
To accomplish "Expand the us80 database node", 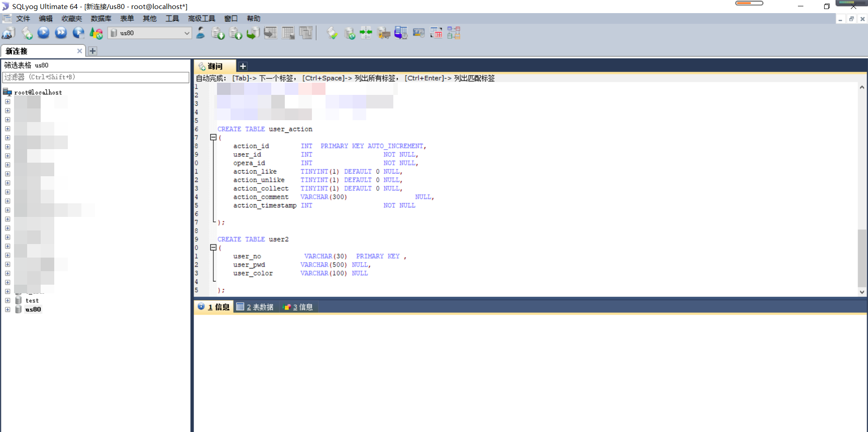I will point(8,310).
